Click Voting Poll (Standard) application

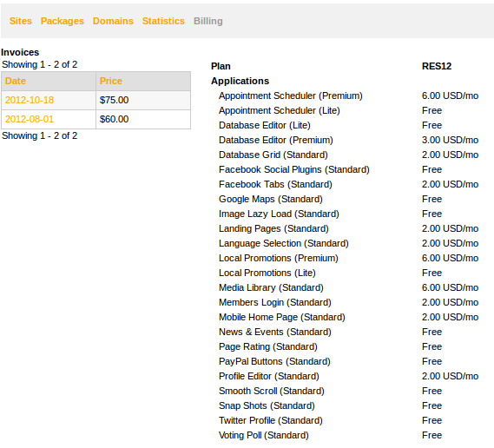pos(264,435)
